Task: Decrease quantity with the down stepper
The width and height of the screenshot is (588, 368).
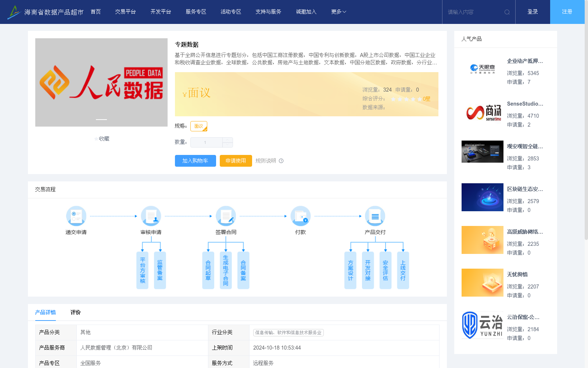Action: (x=227, y=145)
